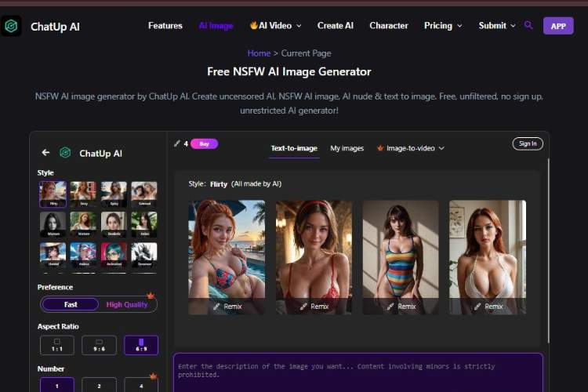Click the search magnifier icon

[x=528, y=25]
